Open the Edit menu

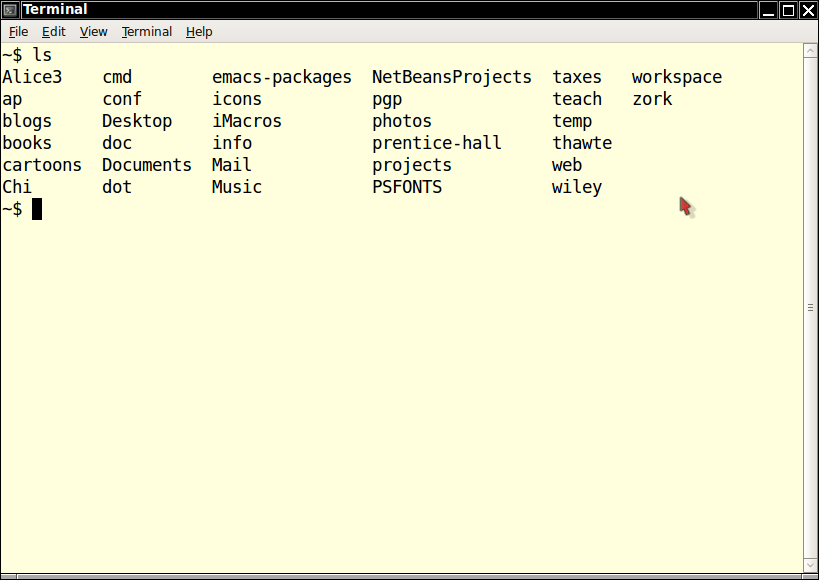pos(53,32)
